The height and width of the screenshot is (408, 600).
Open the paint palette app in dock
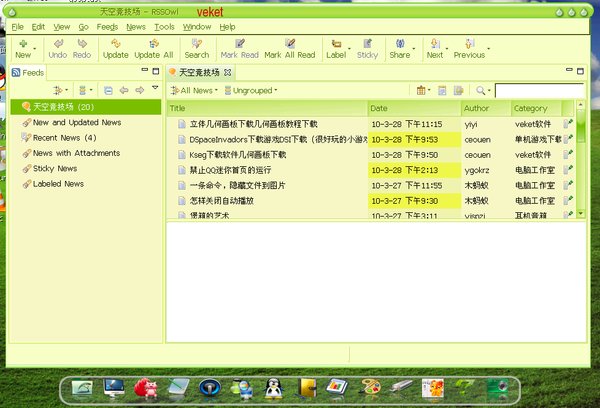point(370,387)
